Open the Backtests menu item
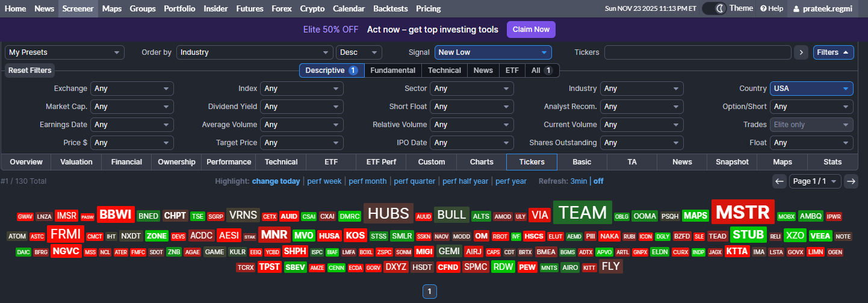Image resolution: width=868 pixels, height=303 pixels. (390, 8)
